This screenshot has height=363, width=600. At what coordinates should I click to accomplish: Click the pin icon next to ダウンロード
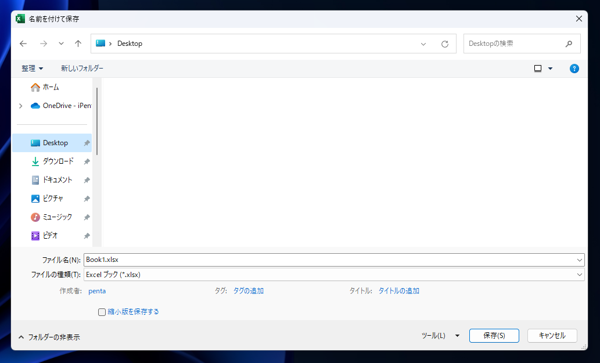coord(87,162)
